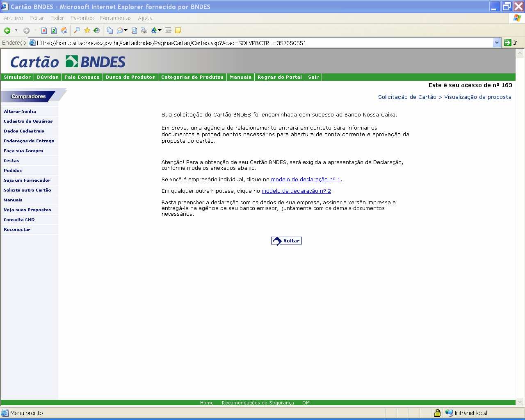Click the Intranet local zone icon
Image resolution: width=525 pixels, height=420 pixels.
pyautogui.click(x=449, y=413)
